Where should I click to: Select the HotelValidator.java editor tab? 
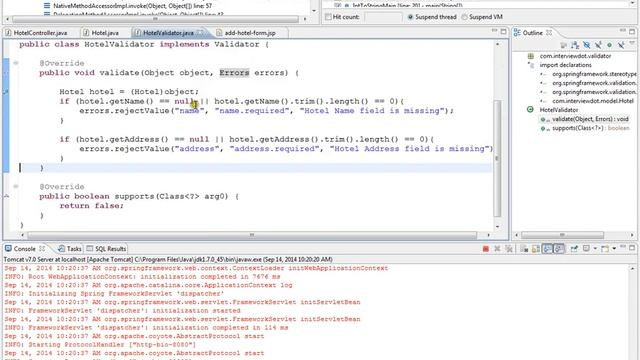point(168,33)
